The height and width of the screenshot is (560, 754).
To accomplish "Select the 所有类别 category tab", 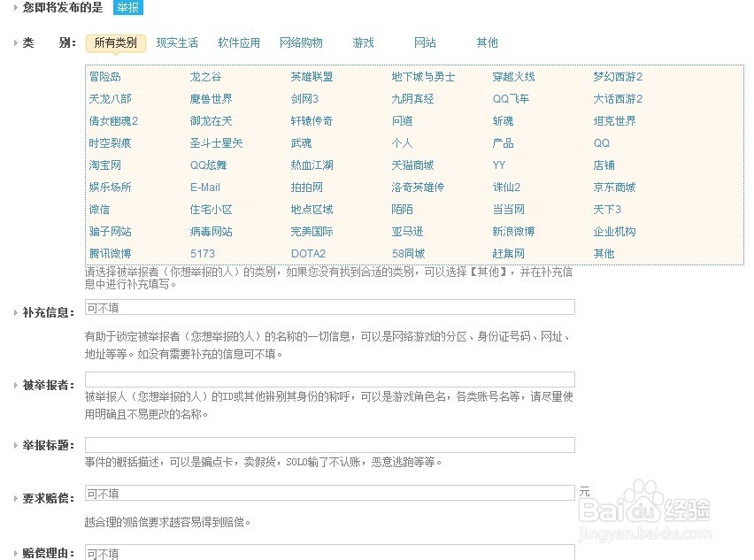I will pyautogui.click(x=115, y=43).
